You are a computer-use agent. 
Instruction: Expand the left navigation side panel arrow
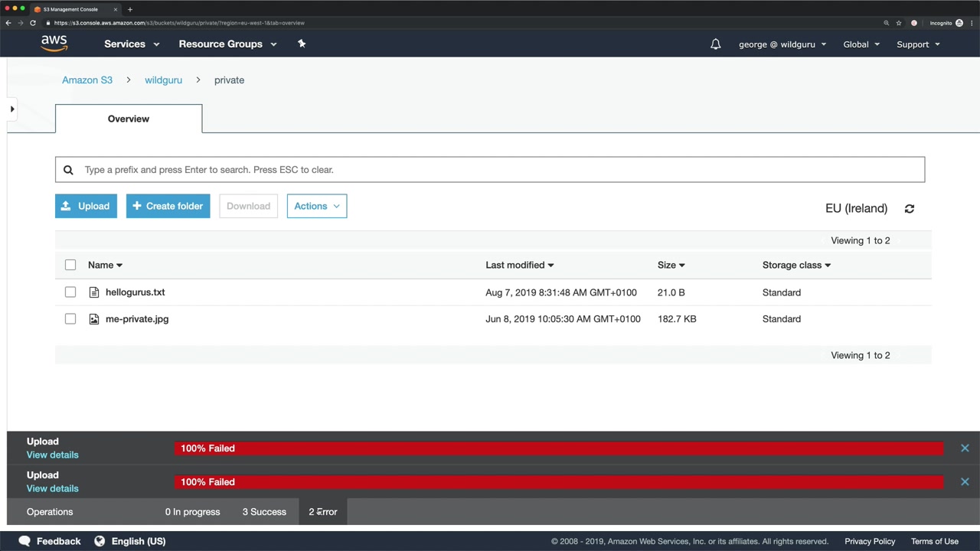tap(12, 109)
